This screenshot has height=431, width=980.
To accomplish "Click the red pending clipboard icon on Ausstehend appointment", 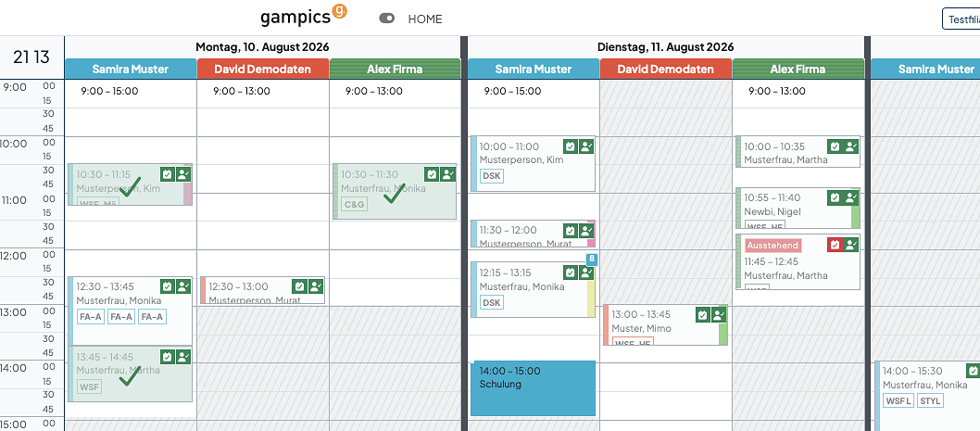I will pos(835,245).
